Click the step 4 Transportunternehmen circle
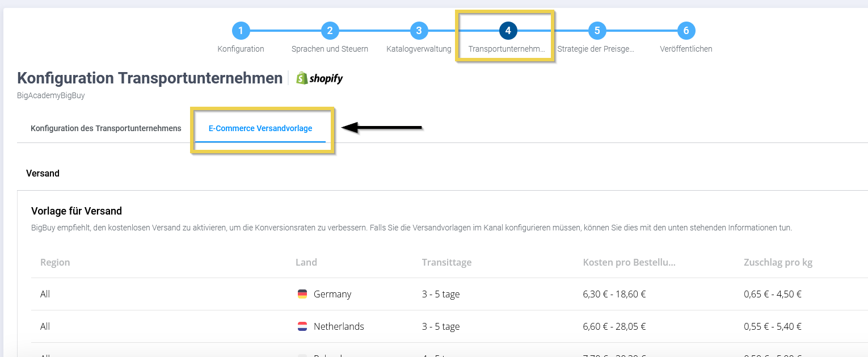 508,31
